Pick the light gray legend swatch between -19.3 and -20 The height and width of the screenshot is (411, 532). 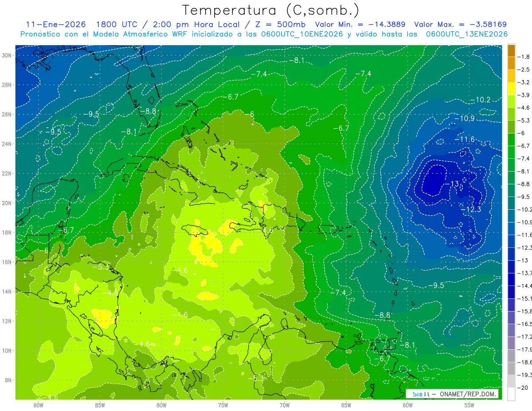(511, 381)
